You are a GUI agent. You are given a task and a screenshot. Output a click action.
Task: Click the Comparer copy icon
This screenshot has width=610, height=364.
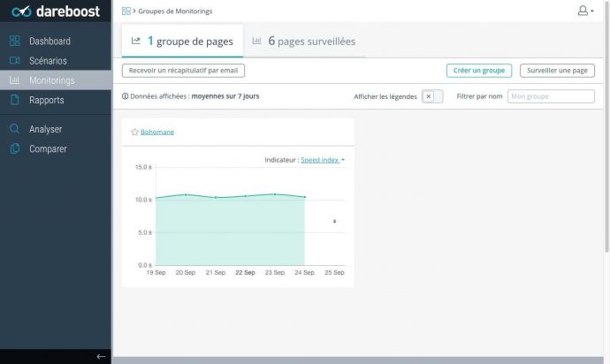15,148
